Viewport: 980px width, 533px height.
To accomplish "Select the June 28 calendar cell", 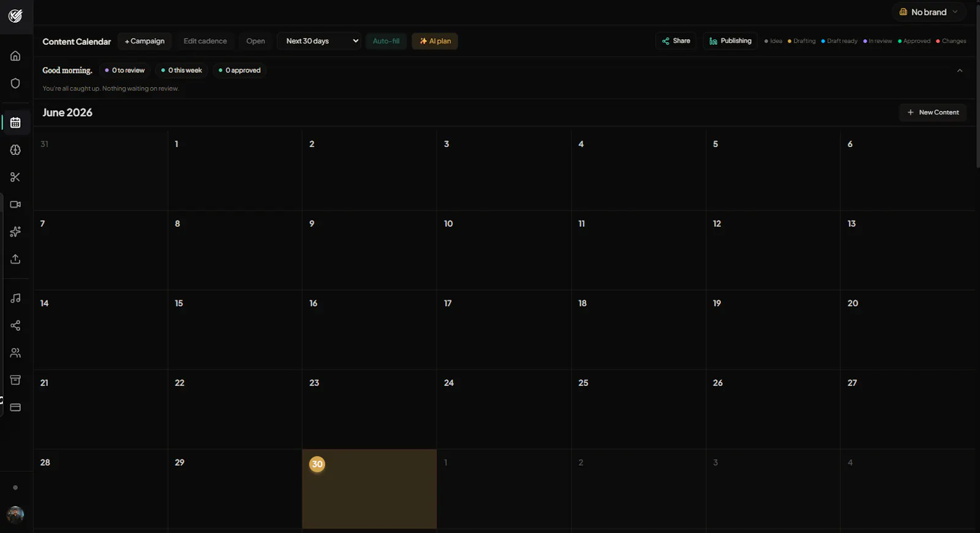I will coord(100,489).
